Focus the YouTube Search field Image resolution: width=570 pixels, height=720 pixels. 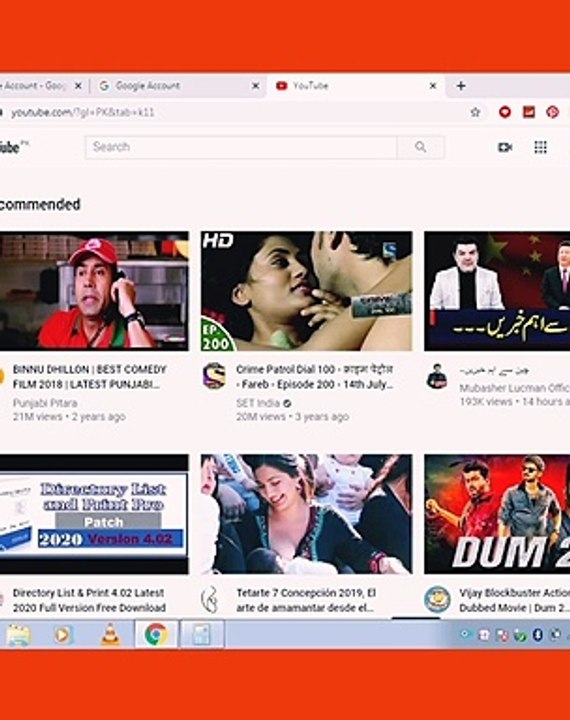241,147
